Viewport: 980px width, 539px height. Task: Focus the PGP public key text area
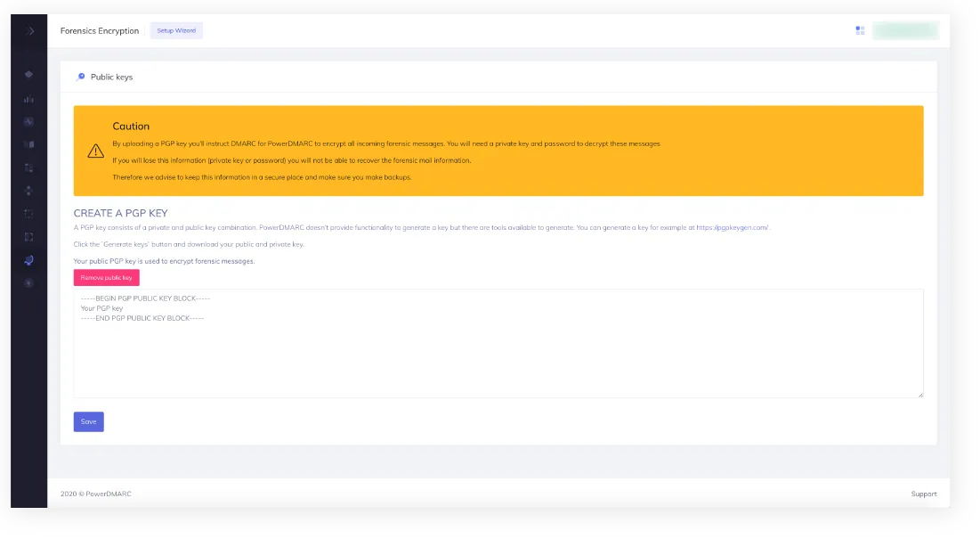[498, 343]
